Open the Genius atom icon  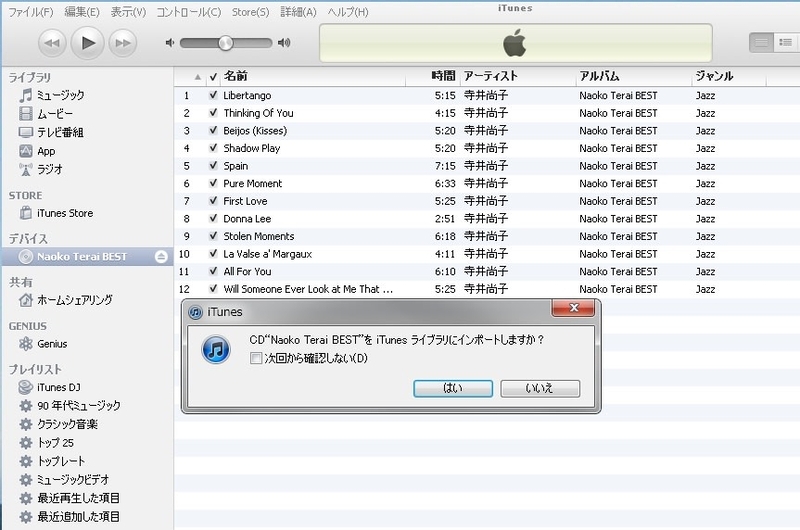click(x=26, y=344)
